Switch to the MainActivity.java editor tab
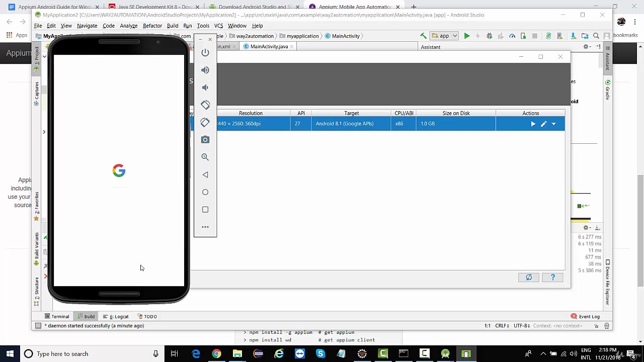 269,46
